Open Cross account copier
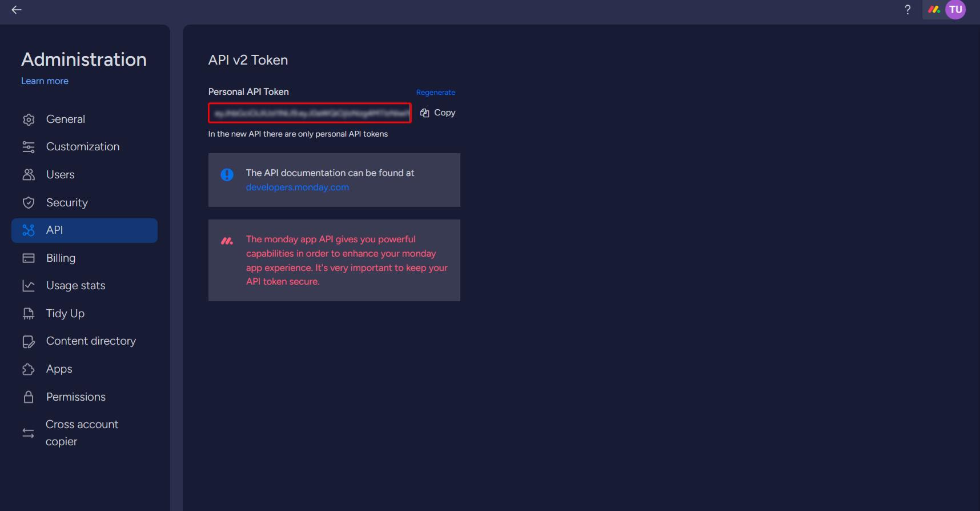 point(82,433)
